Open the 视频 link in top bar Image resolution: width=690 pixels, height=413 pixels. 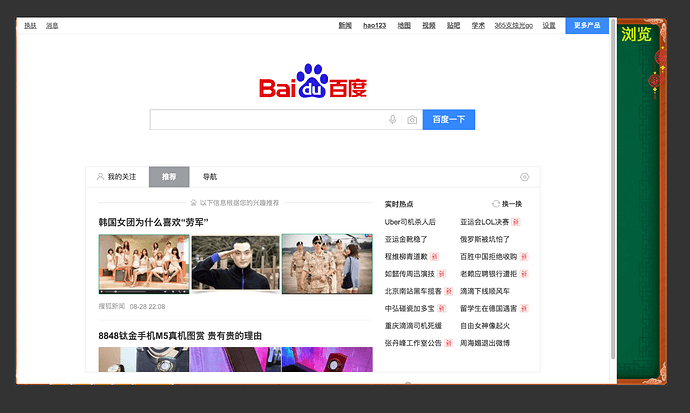(x=429, y=26)
